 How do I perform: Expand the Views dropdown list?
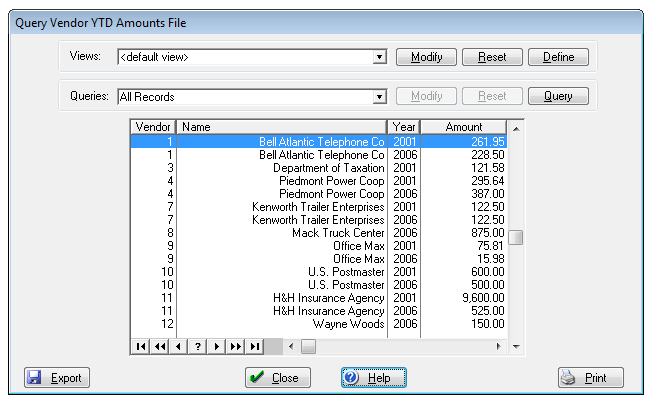[379, 57]
